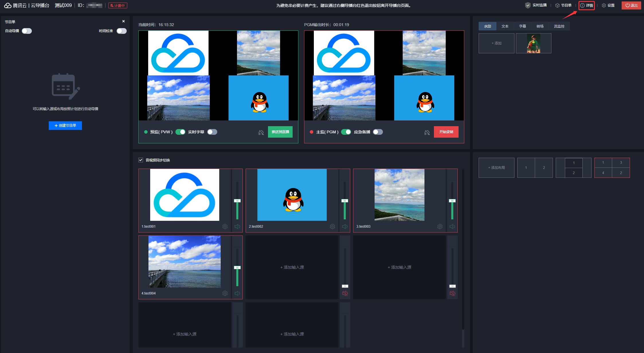The image size is (644, 353).
Task: Switch to the 字幕 subtitle tab
Action: [522, 26]
